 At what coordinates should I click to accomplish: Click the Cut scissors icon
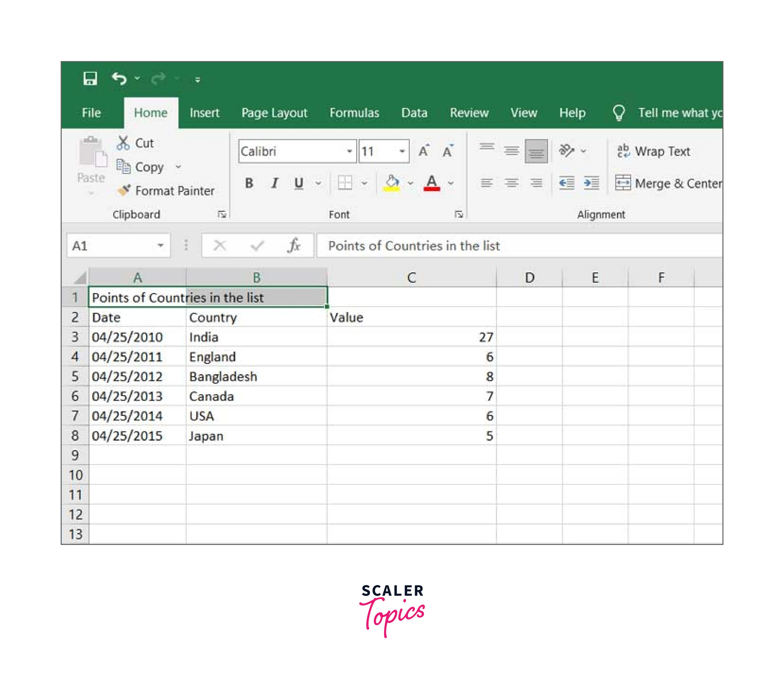(x=123, y=143)
